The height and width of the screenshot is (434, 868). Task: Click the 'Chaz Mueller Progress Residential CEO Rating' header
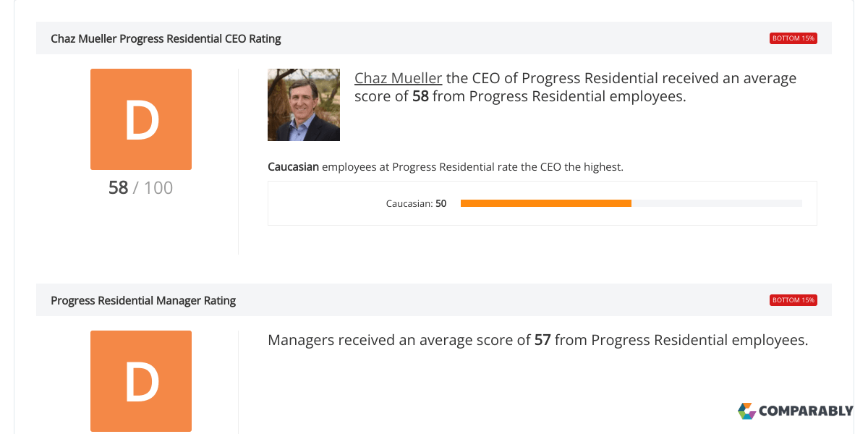click(x=166, y=39)
